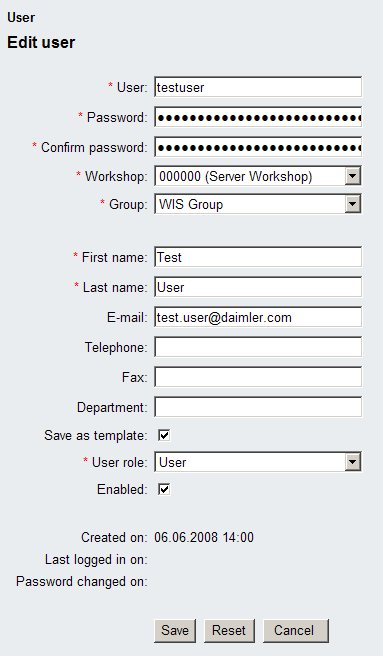The image size is (383, 656).
Task: Cancel editing the user
Action: tap(296, 630)
